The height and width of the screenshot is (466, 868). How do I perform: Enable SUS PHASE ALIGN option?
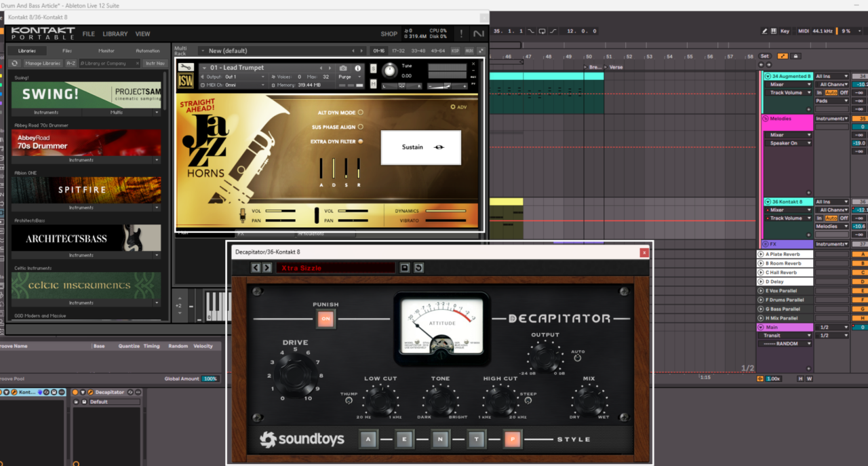point(360,127)
